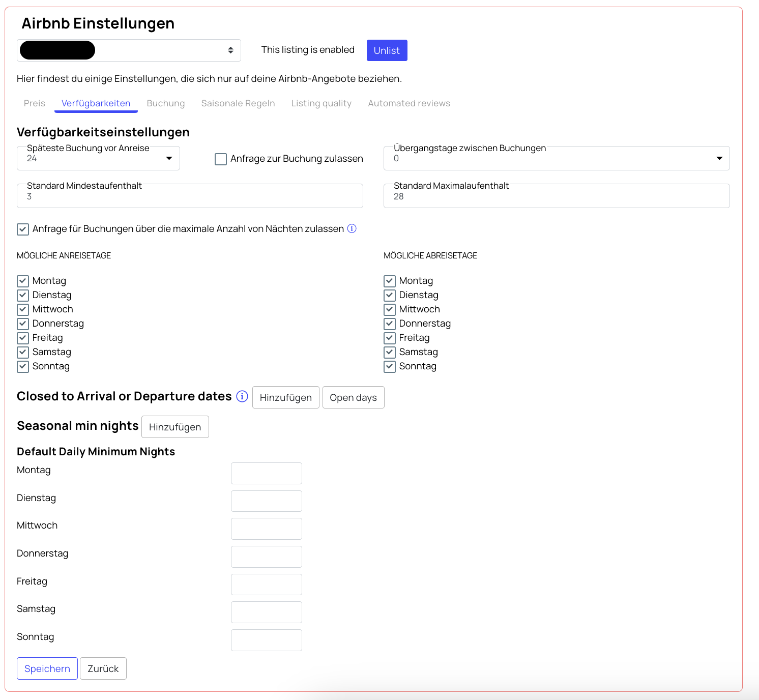This screenshot has height=700, width=759.
Task: Uncheck Montag under Mögliche Anreisetage
Action: (23, 281)
